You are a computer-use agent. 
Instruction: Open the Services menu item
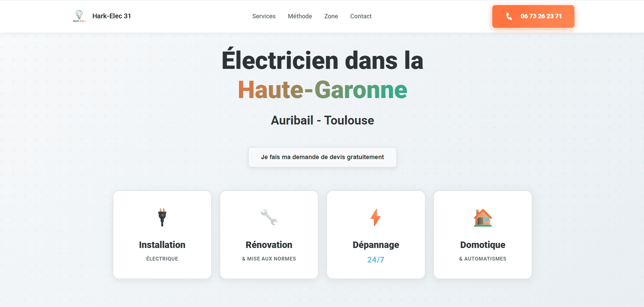(x=264, y=16)
